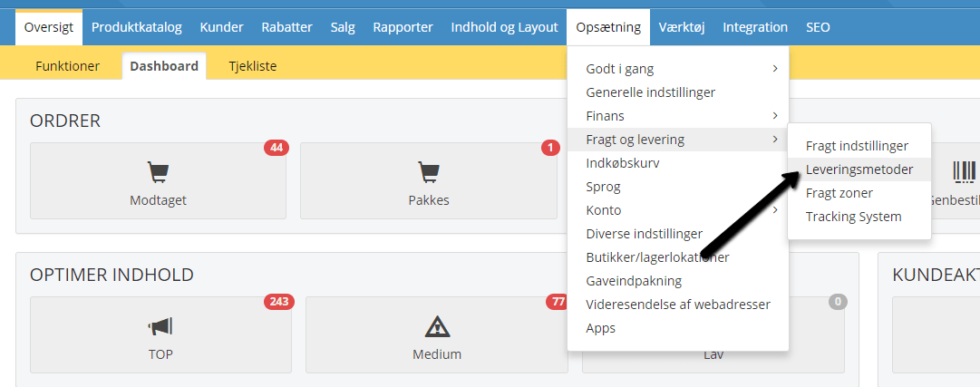Open the Værktøj menu
This screenshot has width=980, height=387.
(682, 27)
